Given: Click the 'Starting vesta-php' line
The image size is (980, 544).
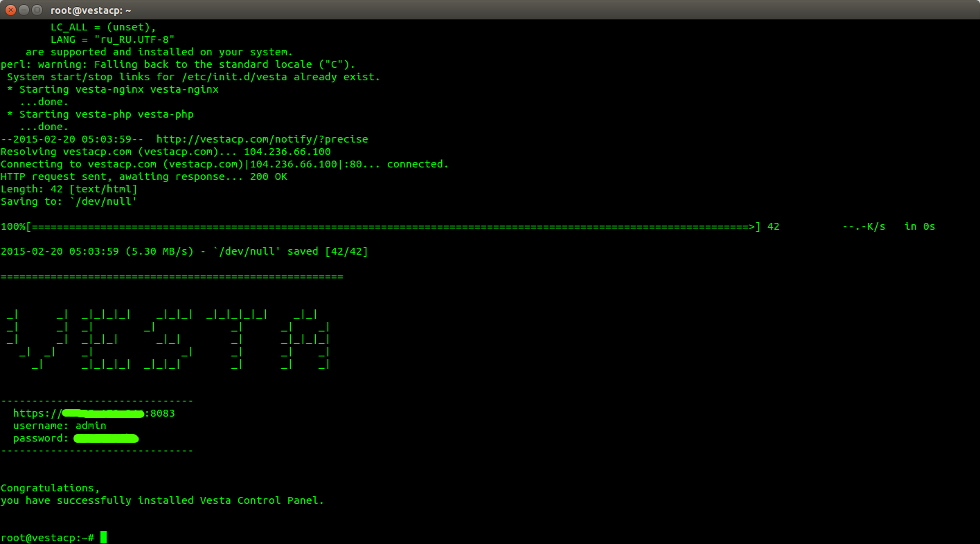Looking at the screenshot, I should 100,114.
